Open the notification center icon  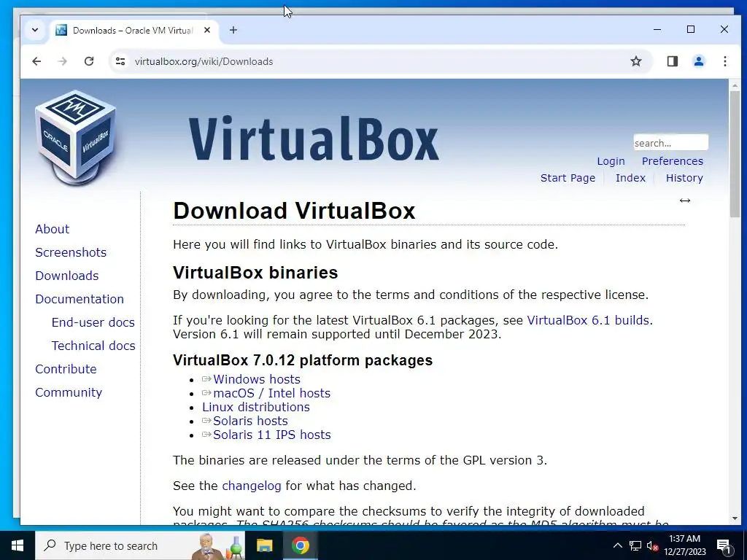[x=724, y=545]
